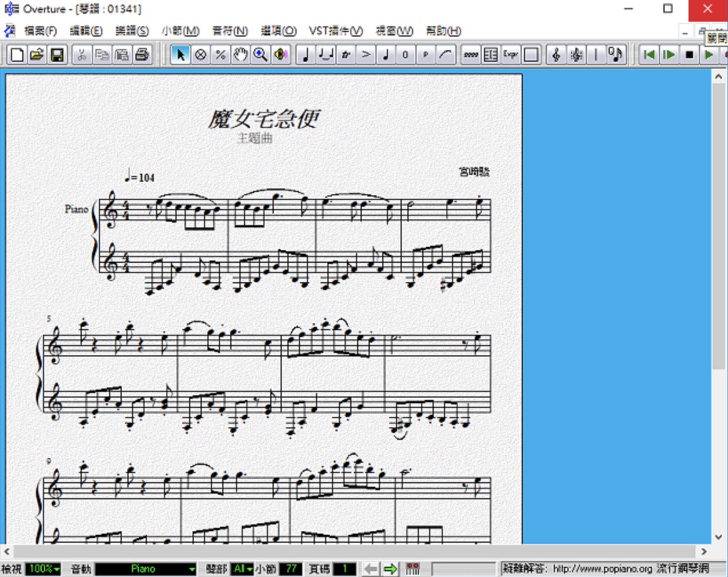Open the 選項(O) options menu
This screenshot has height=577, width=728.
click(279, 31)
